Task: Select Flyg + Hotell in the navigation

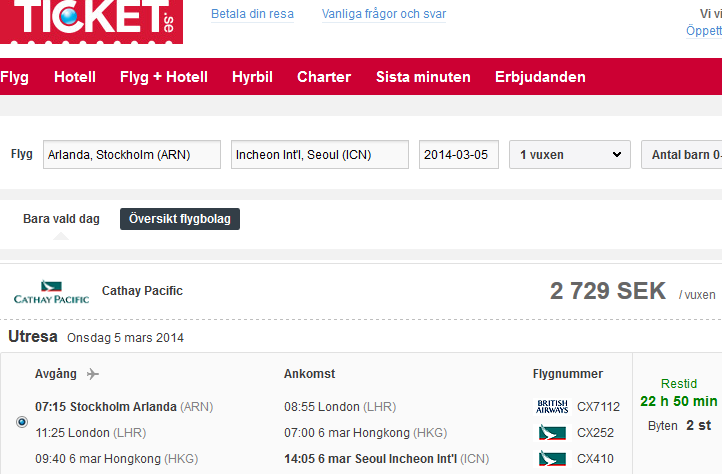Action: [164, 77]
